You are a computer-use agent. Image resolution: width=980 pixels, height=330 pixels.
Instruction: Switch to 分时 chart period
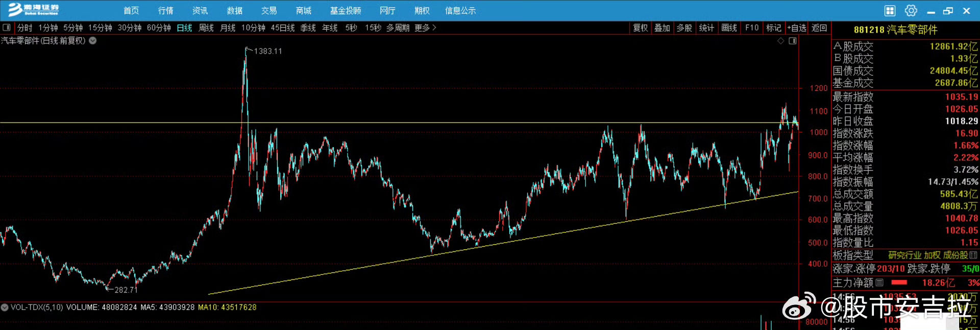tap(24, 28)
